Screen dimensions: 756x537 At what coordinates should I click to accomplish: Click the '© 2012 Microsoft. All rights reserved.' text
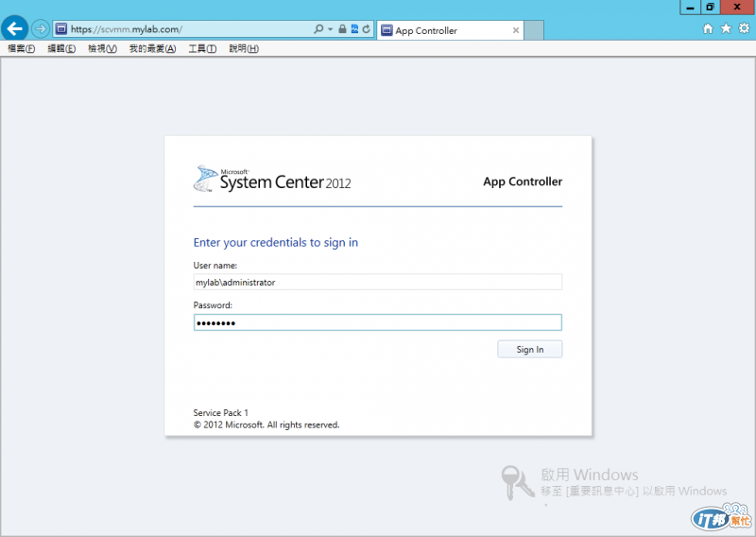(266, 425)
